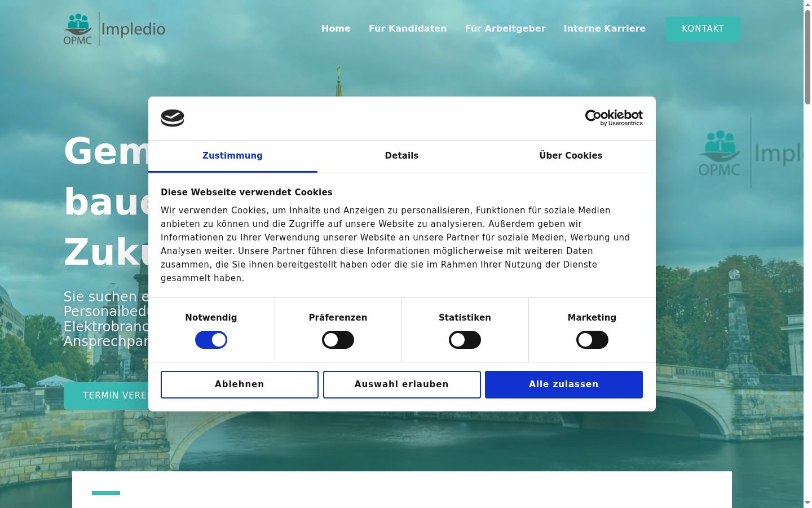Viewport: 812px width, 508px height.
Task: Click the KONTAKT button
Action: coord(703,29)
